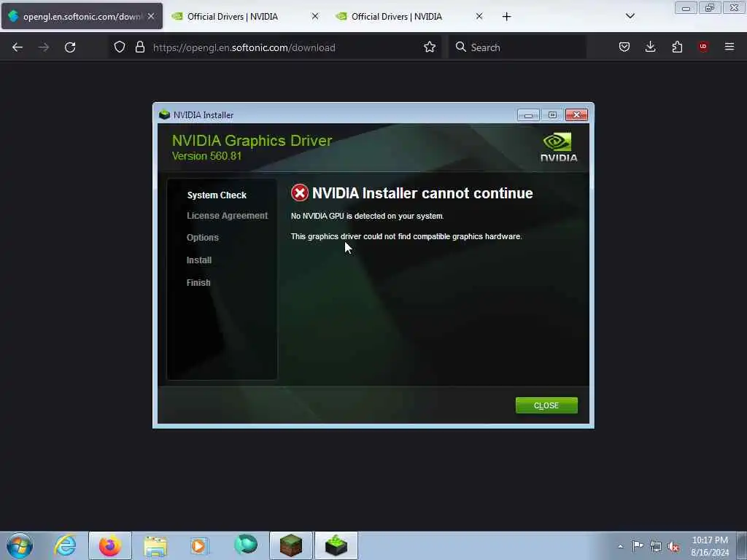
Task: Go back to the previous page
Action: coord(18,47)
